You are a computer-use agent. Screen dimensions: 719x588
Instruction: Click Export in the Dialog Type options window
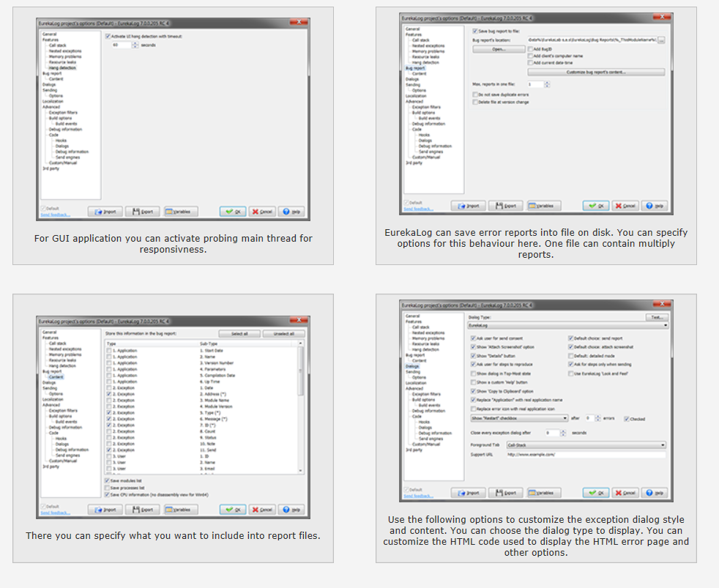[x=506, y=493]
